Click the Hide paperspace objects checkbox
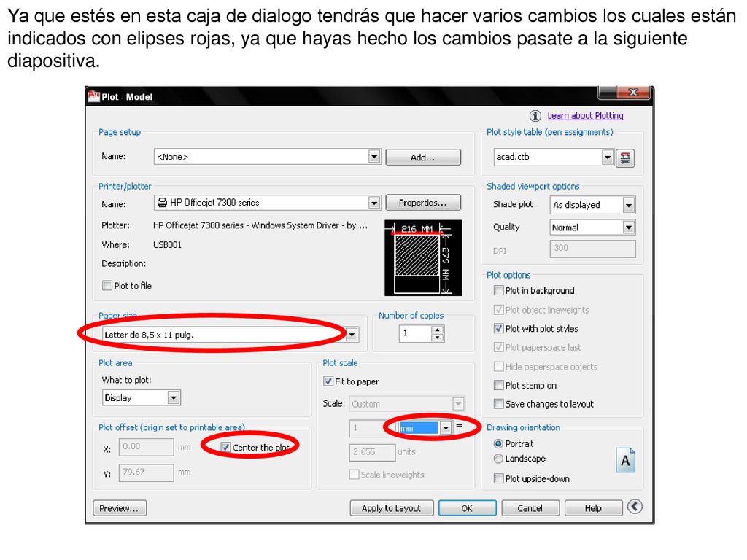 coord(498,366)
